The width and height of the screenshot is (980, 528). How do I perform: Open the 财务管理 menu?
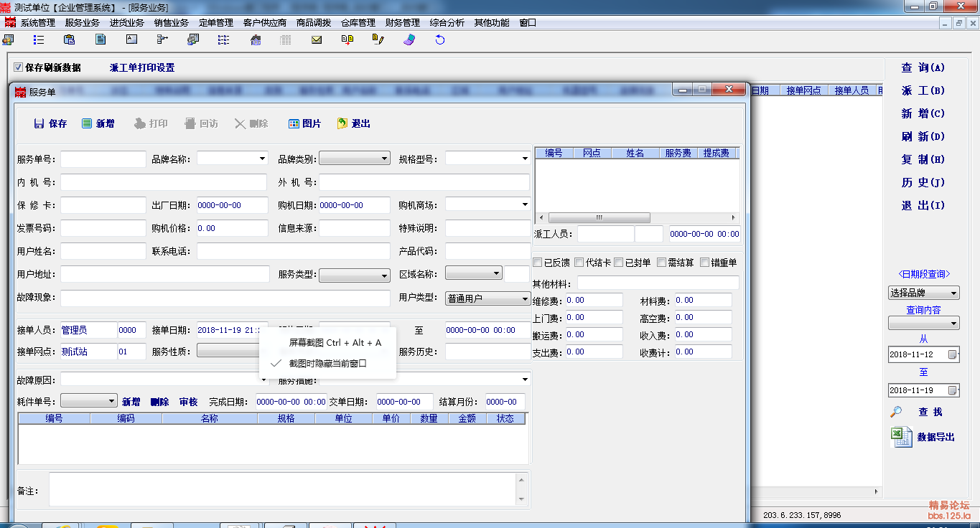[402, 23]
